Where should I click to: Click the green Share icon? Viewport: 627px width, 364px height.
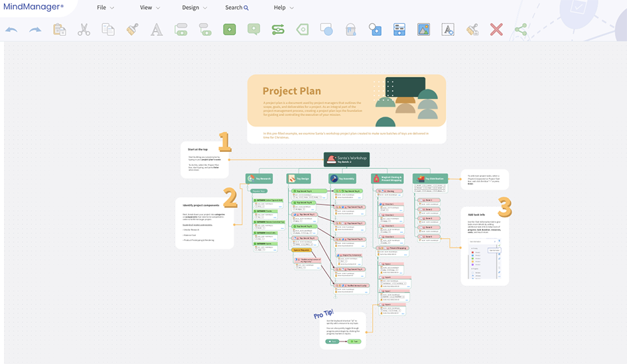click(521, 30)
